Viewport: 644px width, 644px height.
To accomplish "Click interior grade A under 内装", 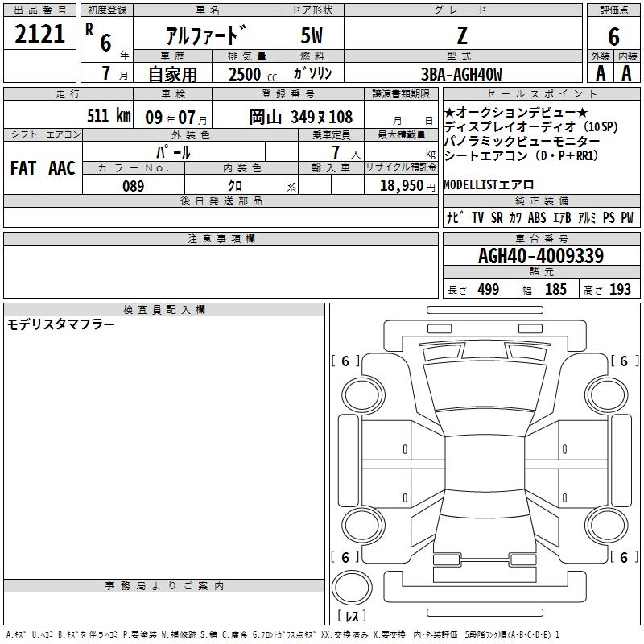I will click(x=626, y=74).
